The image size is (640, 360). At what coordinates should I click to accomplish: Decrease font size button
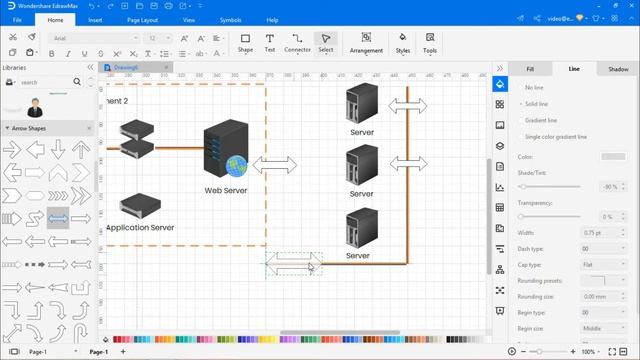click(x=201, y=38)
